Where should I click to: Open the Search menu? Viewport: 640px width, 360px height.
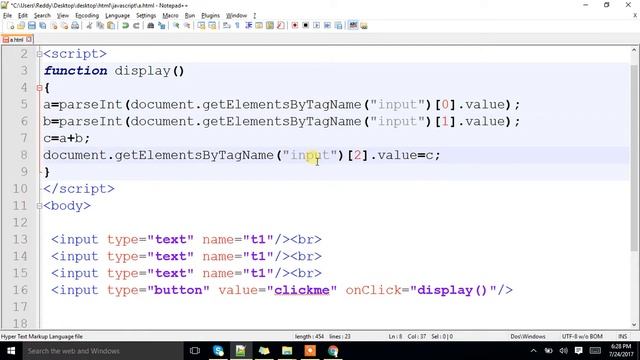(x=42, y=16)
